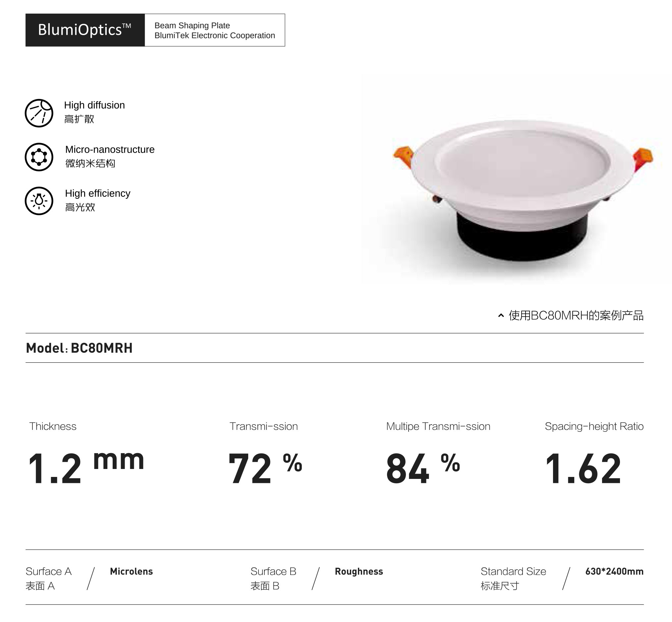Click the High diffusion light-rays icon
The image size is (672, 622).
click(39, 113)
